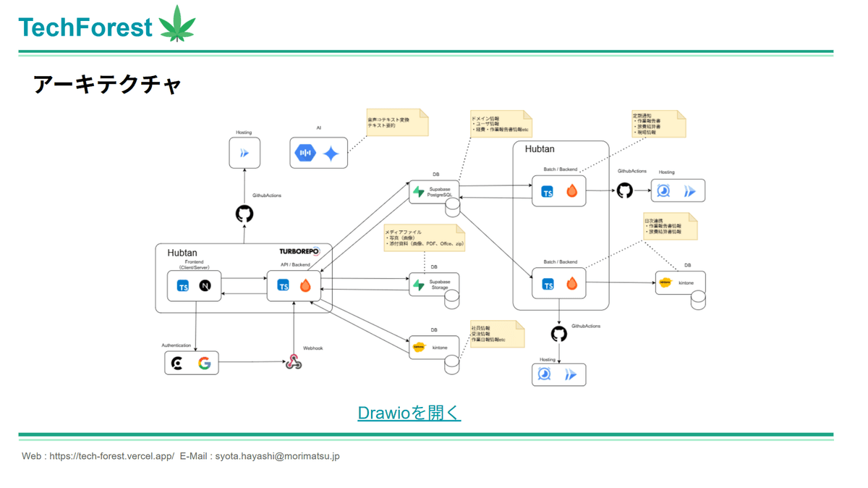Viewport: 868px width, 488px height.
Task: Click the Next.js icon in Frontend box
Action: click(205, 286)
